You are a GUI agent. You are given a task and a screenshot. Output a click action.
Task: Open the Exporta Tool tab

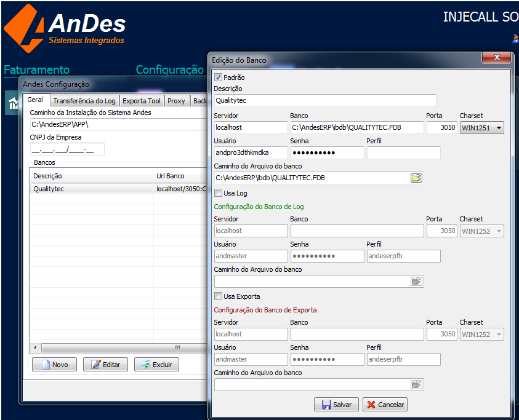(x=142, y=101)
